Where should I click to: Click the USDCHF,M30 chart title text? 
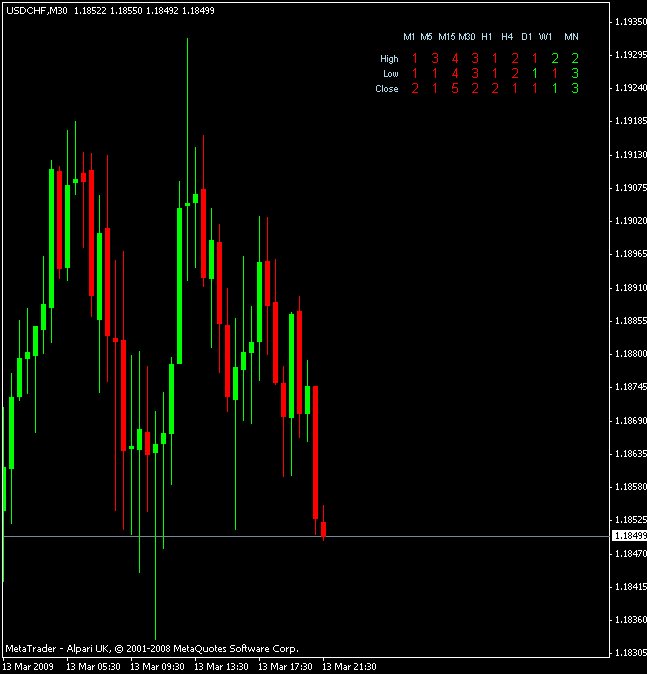tap(37, 10)
